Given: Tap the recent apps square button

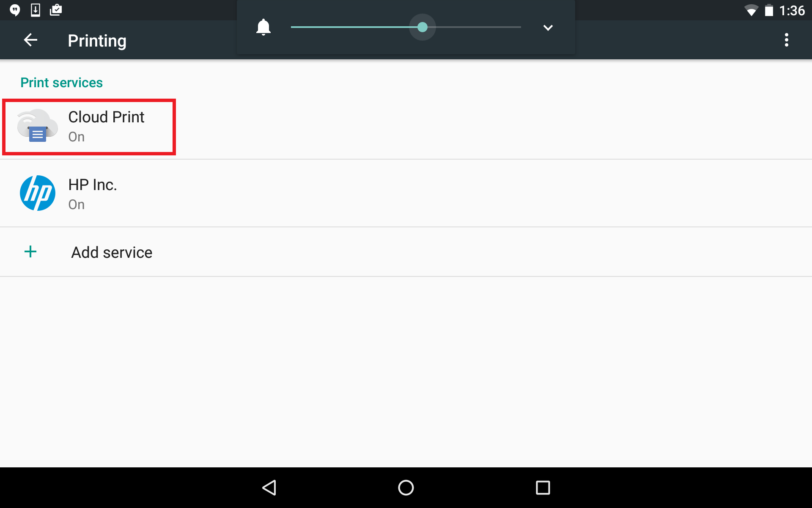Looking at the screenshot, I should [x=543, y=488].
